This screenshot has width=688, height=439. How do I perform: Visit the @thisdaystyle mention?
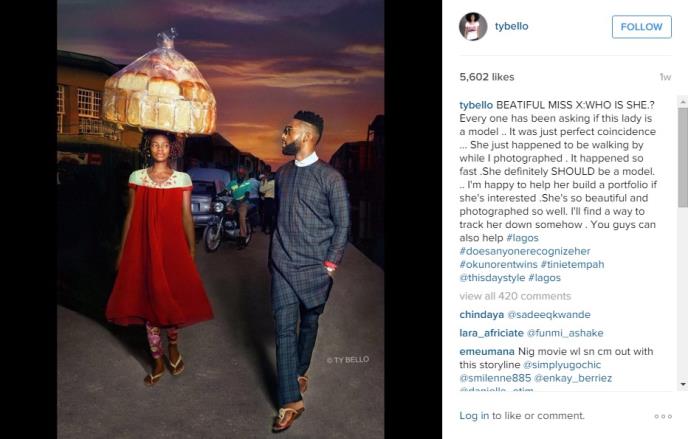pyautogui.click(x=492, y=278)
